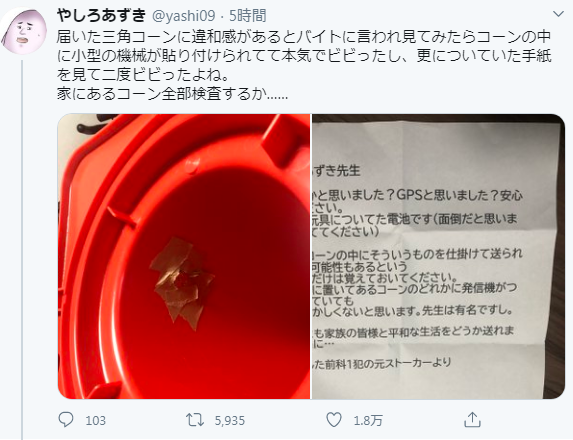Screen dimensions: 573x440
Task: Expand tweet options with the chevron arrow
Action: tap(558, 14)
